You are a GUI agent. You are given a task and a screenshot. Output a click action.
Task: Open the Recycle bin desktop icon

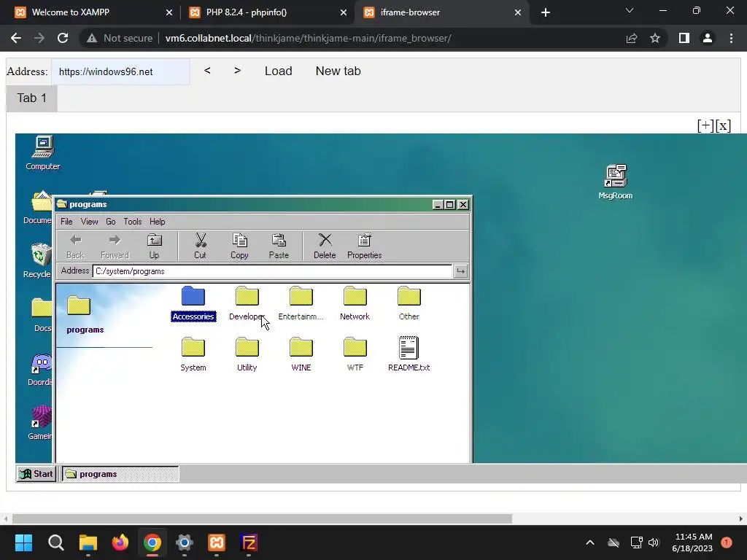click(38, 260)
